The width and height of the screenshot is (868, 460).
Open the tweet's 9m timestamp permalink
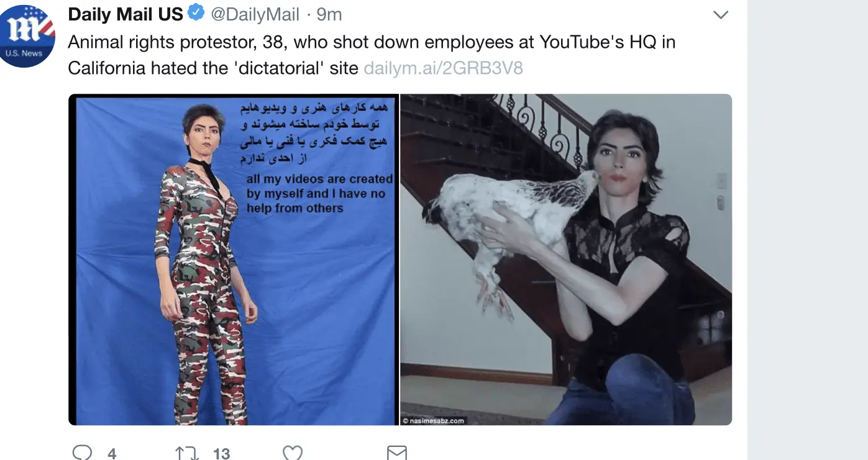click(329, 14)
